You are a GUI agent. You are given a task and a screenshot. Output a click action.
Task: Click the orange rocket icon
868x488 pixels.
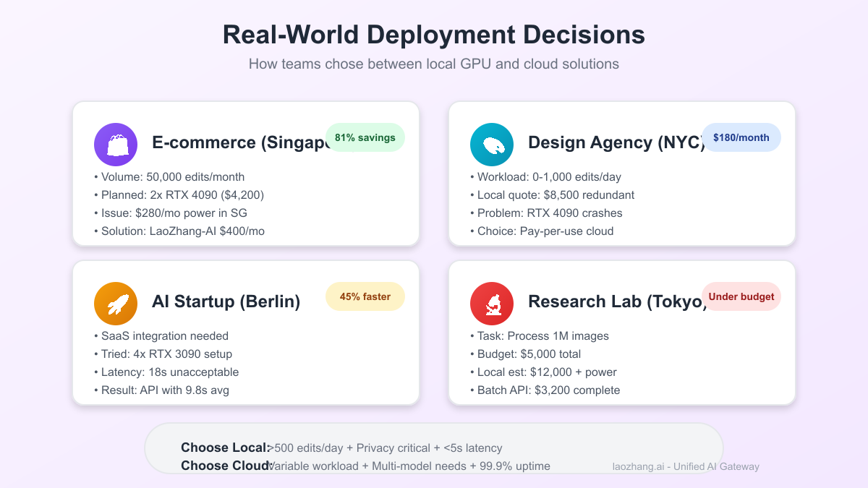[x=116, y=304]
